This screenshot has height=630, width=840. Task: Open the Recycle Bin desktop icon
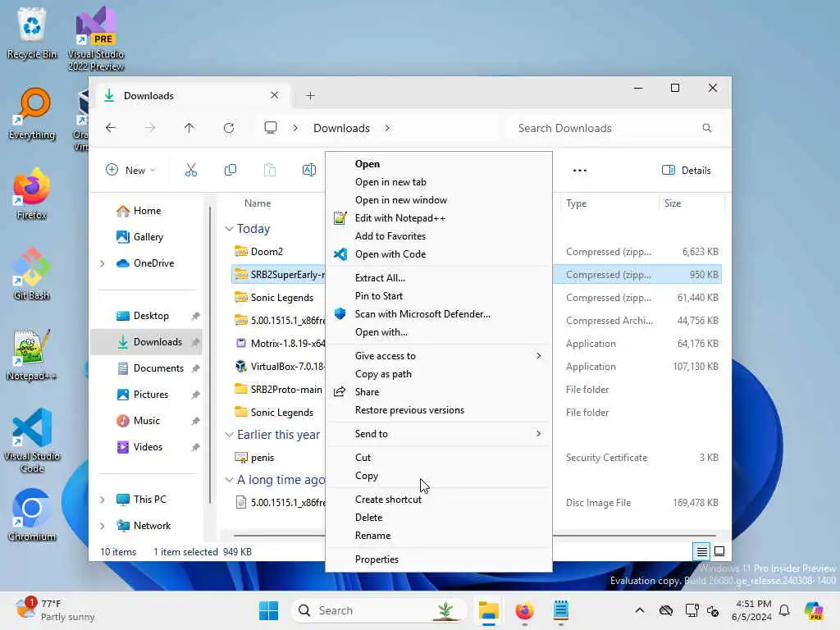[32, 33]
